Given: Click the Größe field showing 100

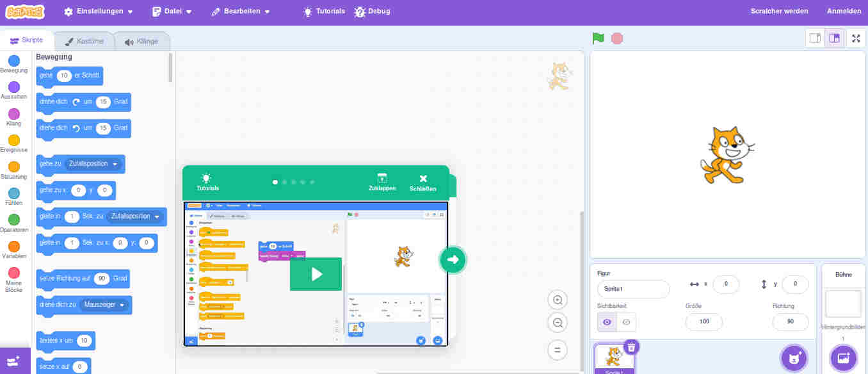Looking at the screenshot, I should (x=704, y=322).
